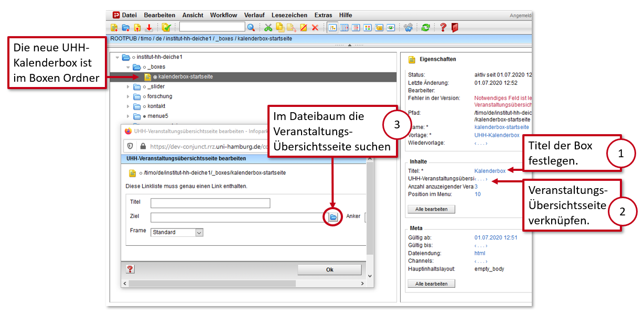Viewport: 644px width, 326px height.
Task: Click the new folder toolbar icon
Action: (x=125, y=27)
